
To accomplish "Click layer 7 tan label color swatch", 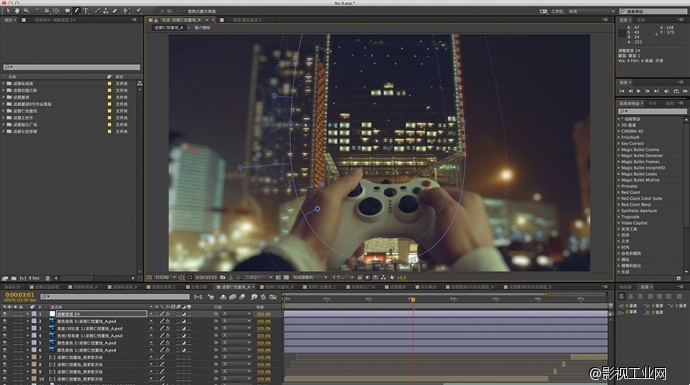I will tap(34, 357).
